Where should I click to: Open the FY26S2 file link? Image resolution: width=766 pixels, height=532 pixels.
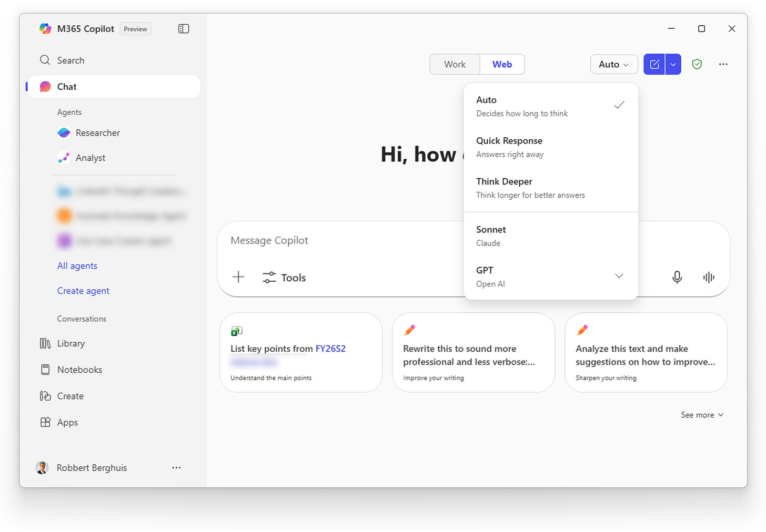330,349
